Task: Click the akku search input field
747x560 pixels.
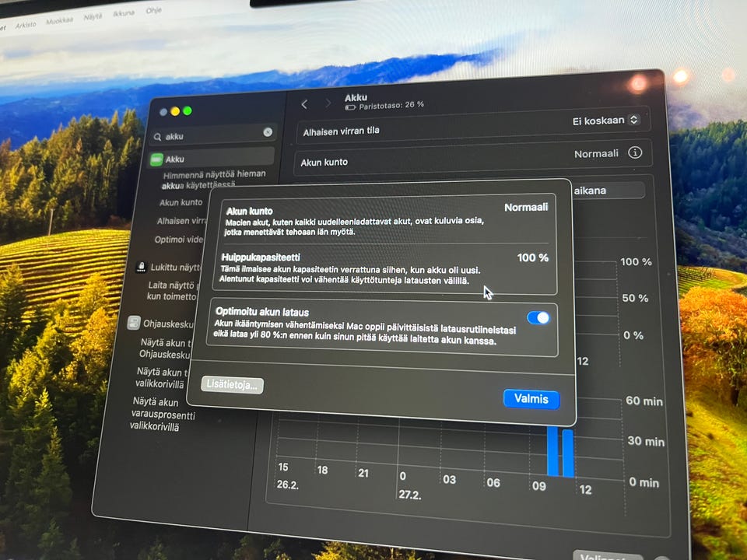Action: tap(213, 135)
